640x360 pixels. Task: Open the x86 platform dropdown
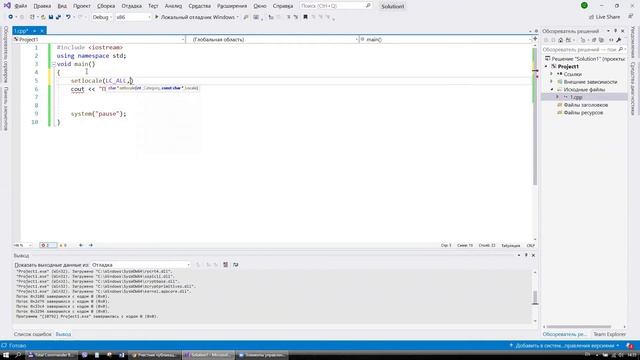[x=133, y=17]
